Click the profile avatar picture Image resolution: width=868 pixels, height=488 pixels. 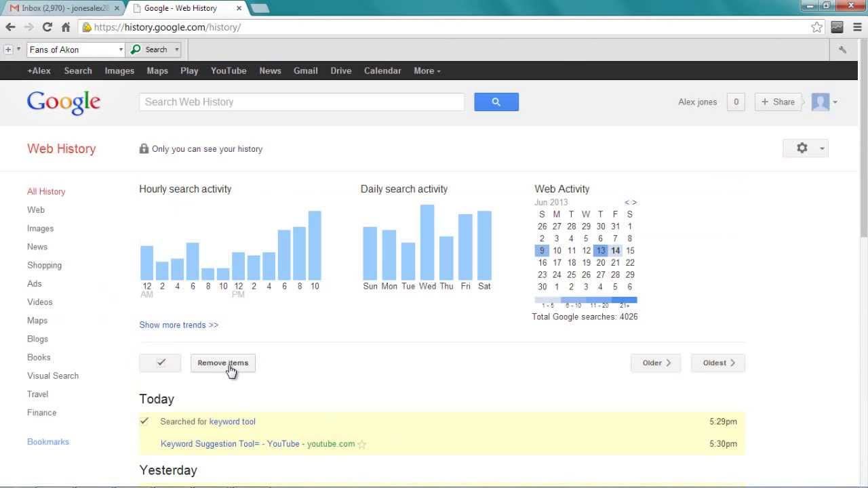point(821,102)
